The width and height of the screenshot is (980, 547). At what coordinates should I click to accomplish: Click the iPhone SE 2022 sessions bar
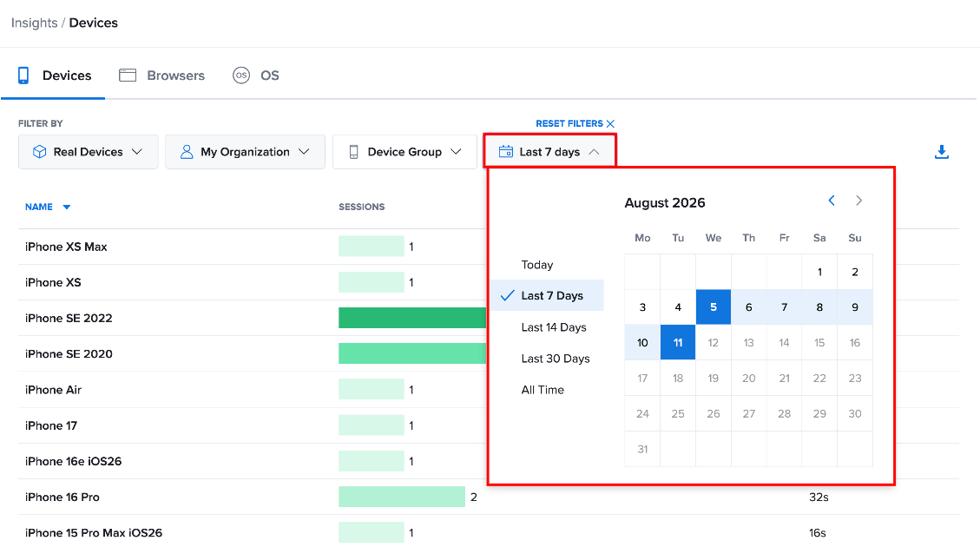pos(412,318)
